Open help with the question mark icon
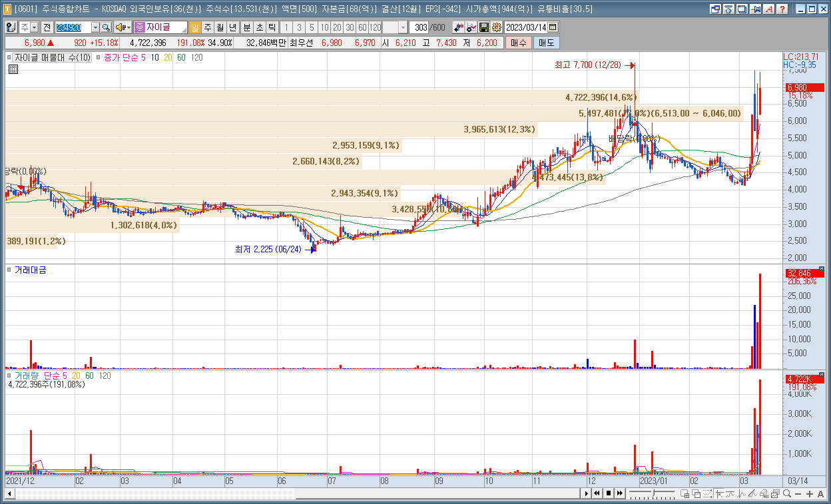Image resolution: width=831 pixels, height=504 pixels. 782,9
